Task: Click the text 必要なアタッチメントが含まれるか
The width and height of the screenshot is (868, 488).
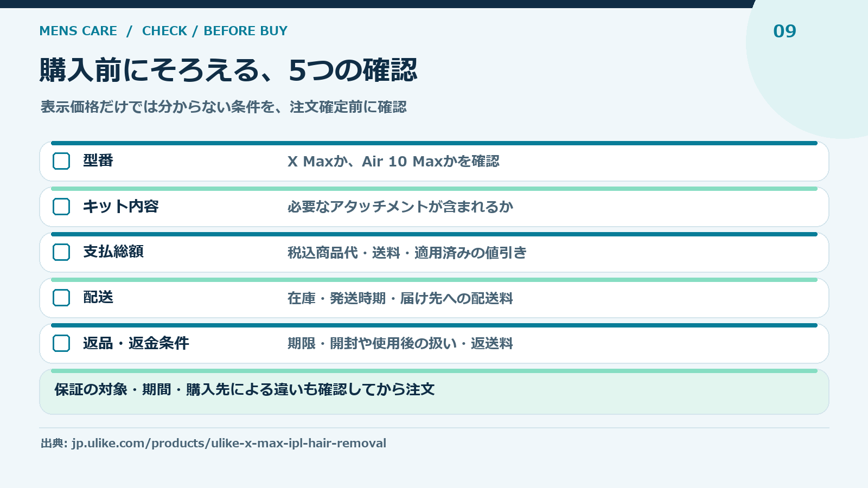Action: coord(400,207)
